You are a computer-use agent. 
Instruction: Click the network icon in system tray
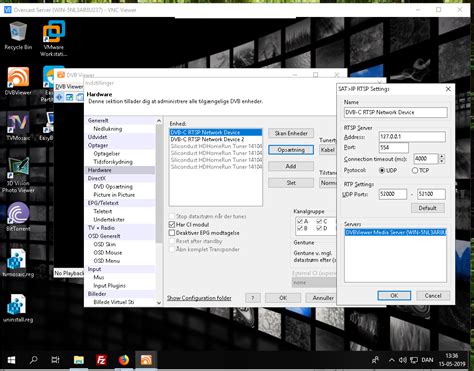pos(414,360)
